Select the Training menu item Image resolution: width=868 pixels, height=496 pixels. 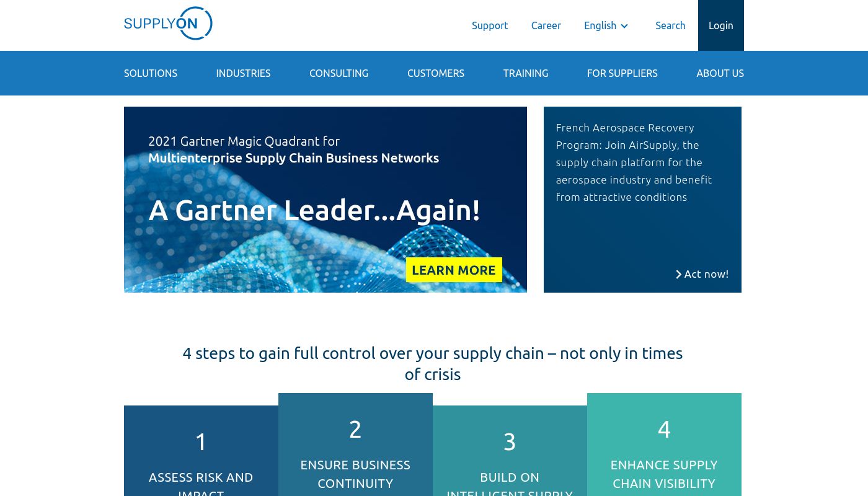pyautogui.click(x=526, y=73)
